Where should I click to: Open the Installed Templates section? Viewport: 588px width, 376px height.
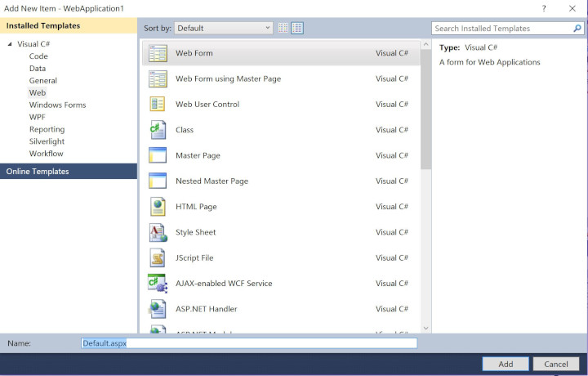coord(69,25)
